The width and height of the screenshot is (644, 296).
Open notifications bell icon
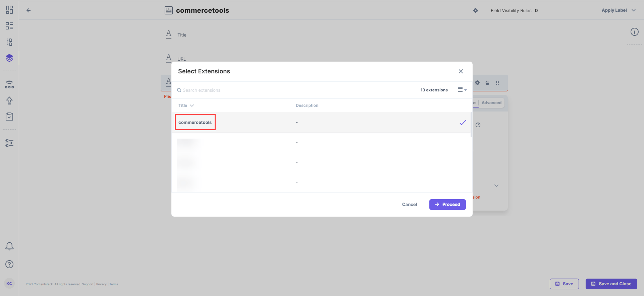(x=9, y=246)
